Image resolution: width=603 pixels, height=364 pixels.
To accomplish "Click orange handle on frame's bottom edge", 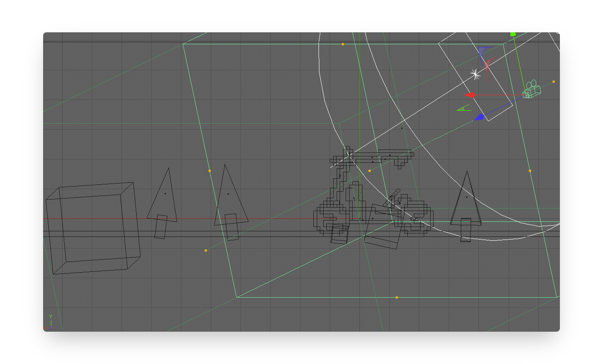I will [x=397, y=297].
